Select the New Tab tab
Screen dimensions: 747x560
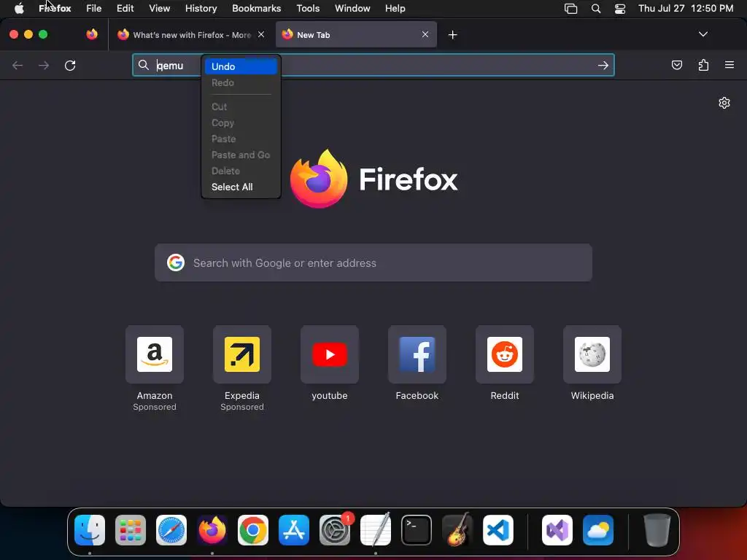tap(356, 35)
